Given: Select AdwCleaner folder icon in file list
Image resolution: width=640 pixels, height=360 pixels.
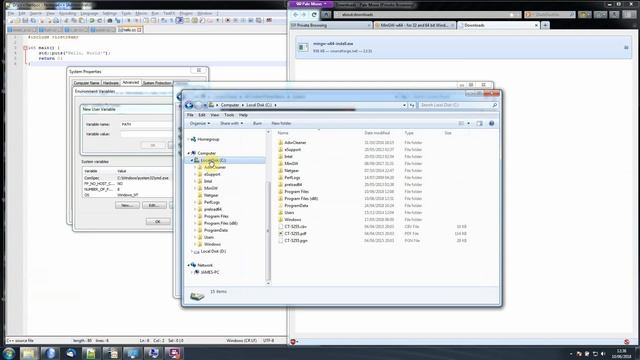Looking at the screenshot, I should [280, 142].
